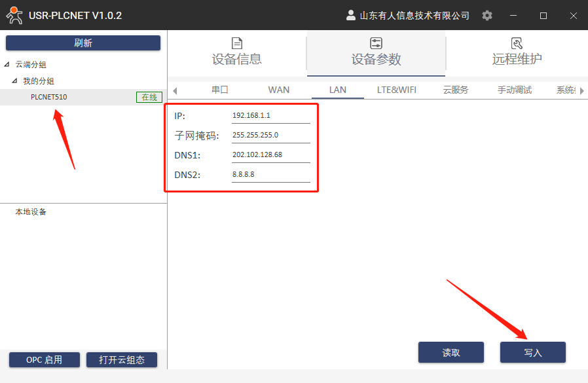Click the 刷新 refresh button
The image size is (588, 383).
[x=83, y=43]
